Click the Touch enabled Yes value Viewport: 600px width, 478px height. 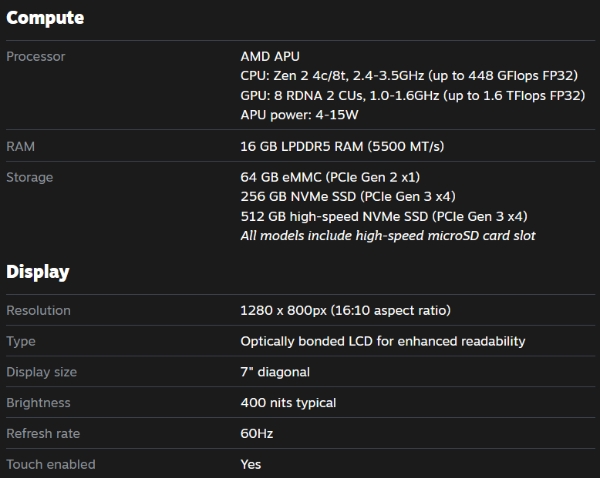pyautogui.click(x=251, y=464)
